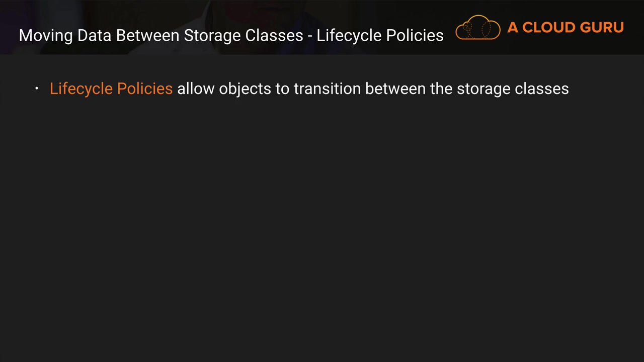Click the word "GURU" in the brand name
The image size is (644, 362).
[602, 28]
